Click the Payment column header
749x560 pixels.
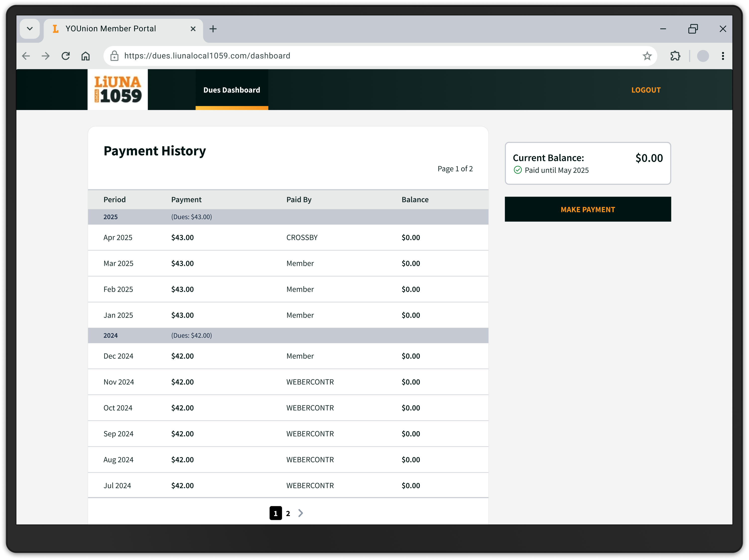[186, 200]
